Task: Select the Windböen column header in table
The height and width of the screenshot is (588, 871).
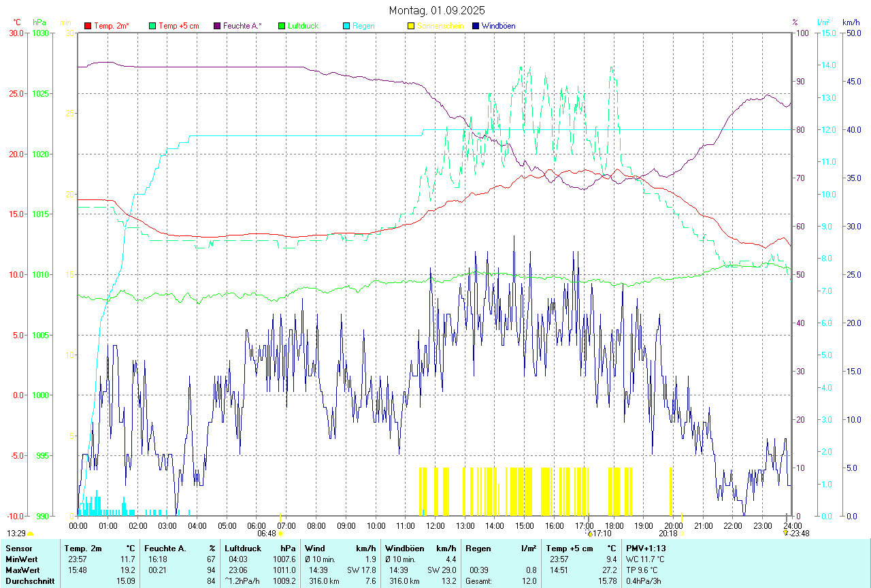Action: tap(404, 548)
